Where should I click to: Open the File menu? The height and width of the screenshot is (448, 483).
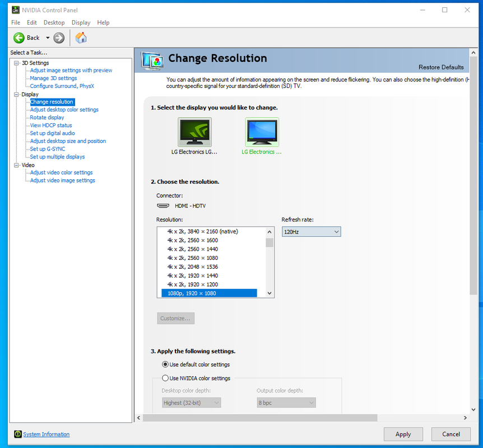pyautogui.click(x=16, y=22)
